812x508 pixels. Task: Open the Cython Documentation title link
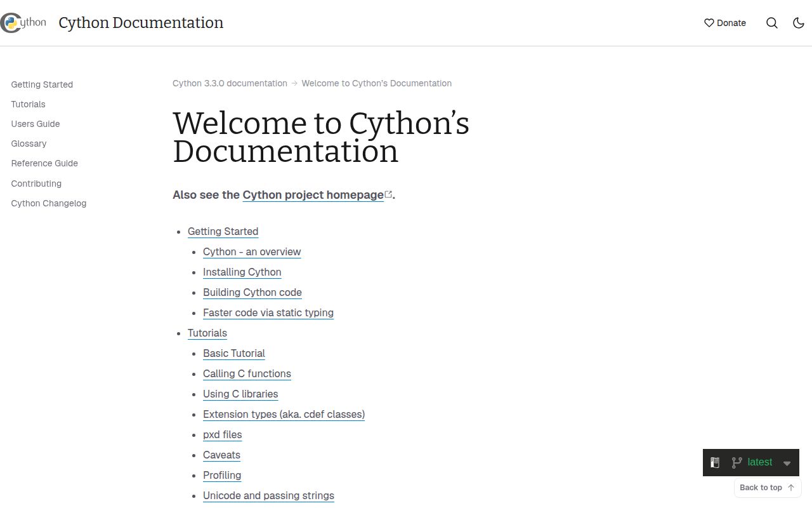(x=141, y=23)
